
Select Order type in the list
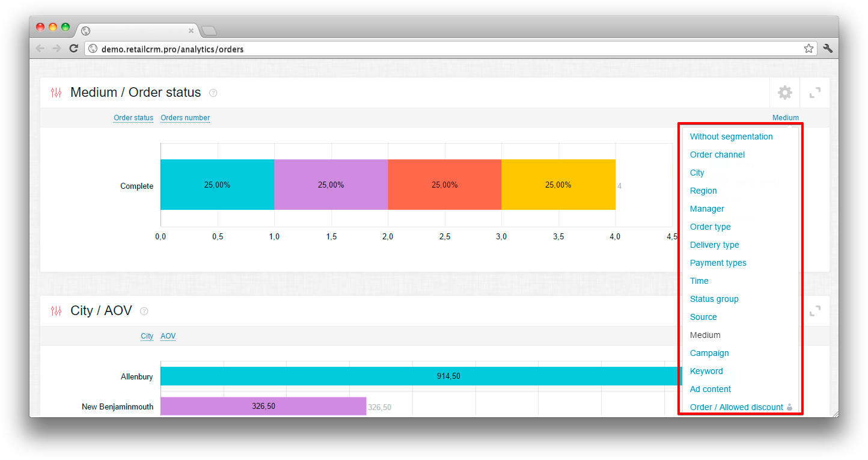pyautogui.click(x=711, y=227)
